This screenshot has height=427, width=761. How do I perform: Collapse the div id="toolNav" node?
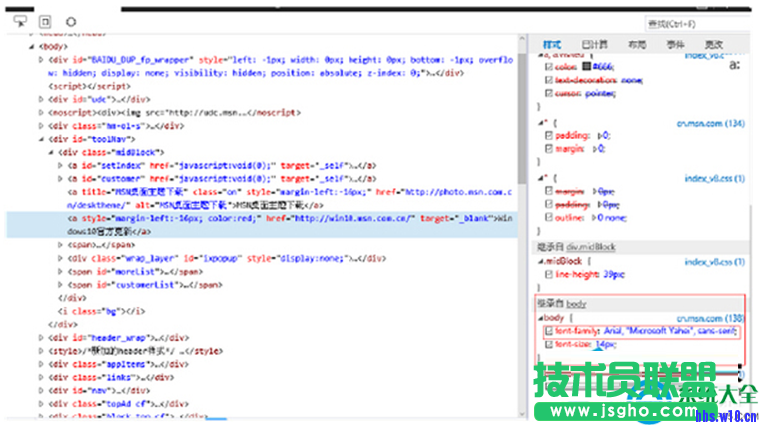tap(41, 139)
